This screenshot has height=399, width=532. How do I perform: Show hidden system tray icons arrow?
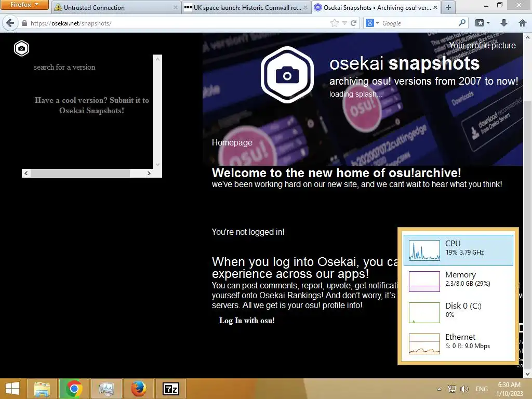pos(439,389)
